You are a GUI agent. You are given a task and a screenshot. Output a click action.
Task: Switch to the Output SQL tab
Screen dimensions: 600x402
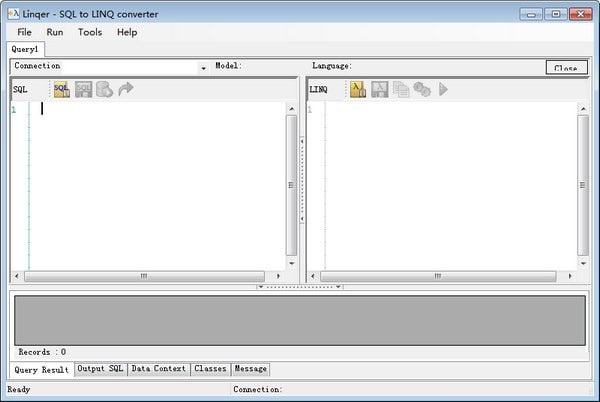point(100,369)
